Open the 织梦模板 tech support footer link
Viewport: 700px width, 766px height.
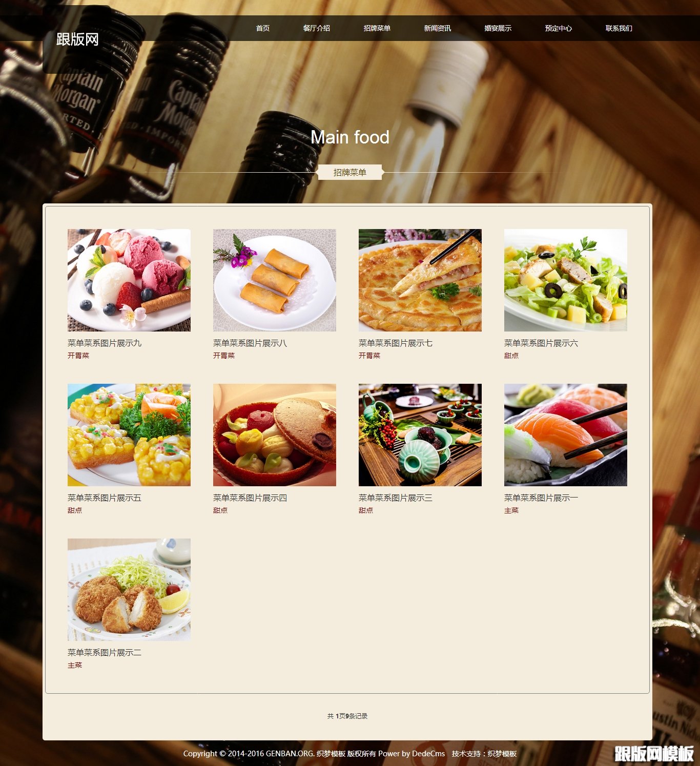tap(502, 754)
